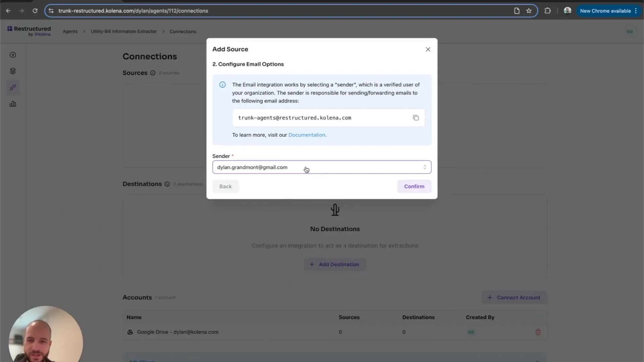Open the Documentation link

[x=306, y=135]
